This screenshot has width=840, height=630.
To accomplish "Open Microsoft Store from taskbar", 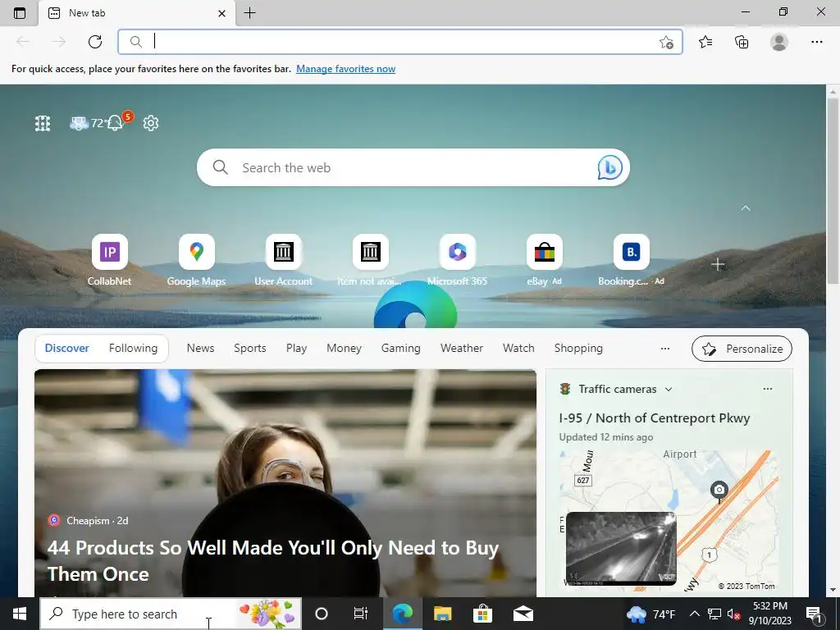I will tap(482, 614).
